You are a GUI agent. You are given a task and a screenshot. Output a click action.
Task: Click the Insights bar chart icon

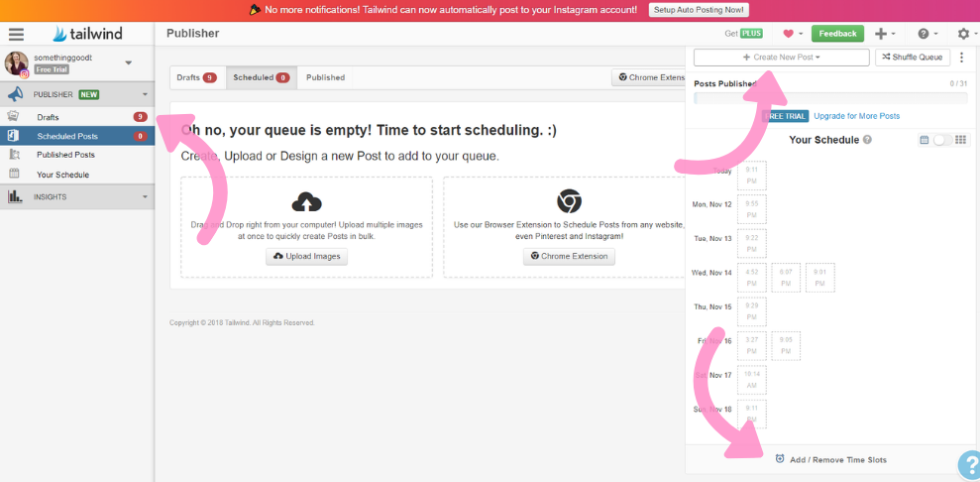[16, 197]
